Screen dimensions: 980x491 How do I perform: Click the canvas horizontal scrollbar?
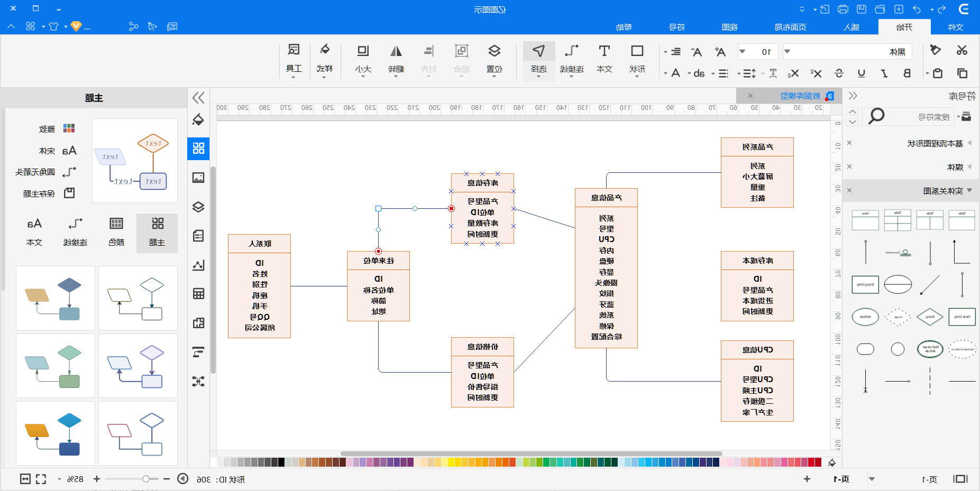pos(532,453)
